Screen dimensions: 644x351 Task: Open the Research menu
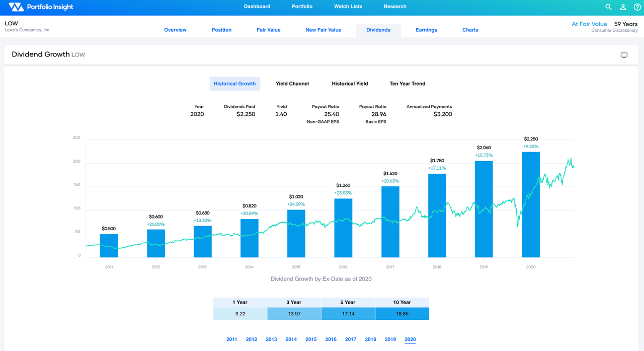coord(395,7)
